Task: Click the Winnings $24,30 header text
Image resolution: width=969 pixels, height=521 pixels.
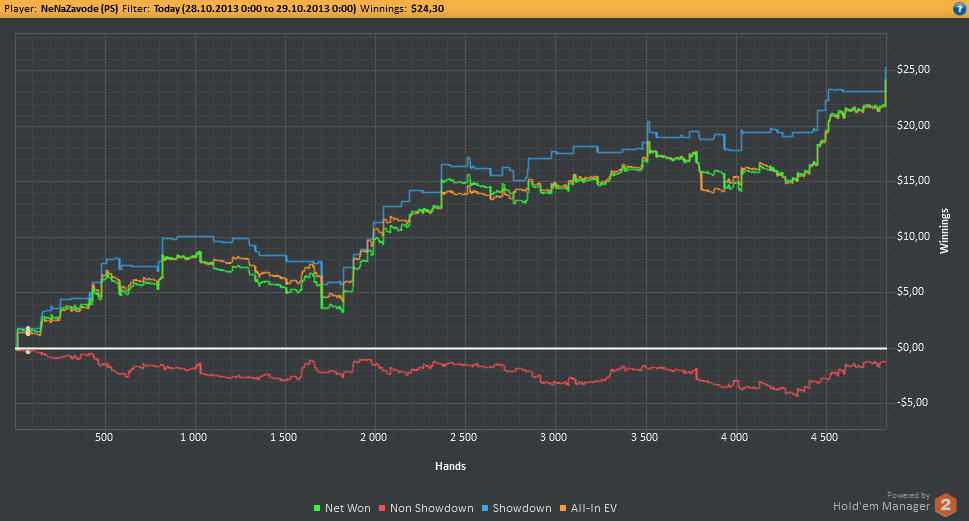Action: pos(402,9)
